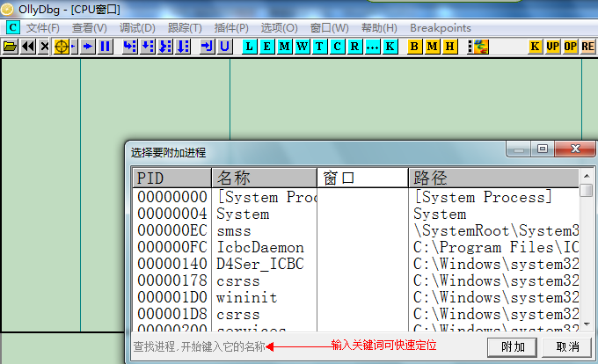Open the Breakpoints menu
Image resolution: width=598 pixels, height=364 pixels.
pos(441,28)
